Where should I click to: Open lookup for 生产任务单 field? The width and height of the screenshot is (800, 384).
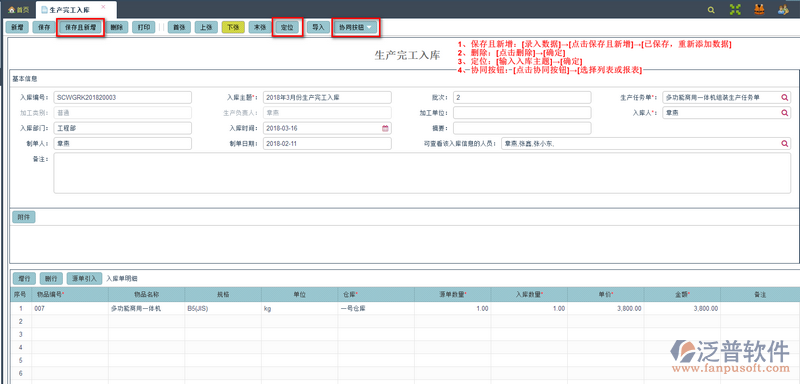tap(785, 97)
